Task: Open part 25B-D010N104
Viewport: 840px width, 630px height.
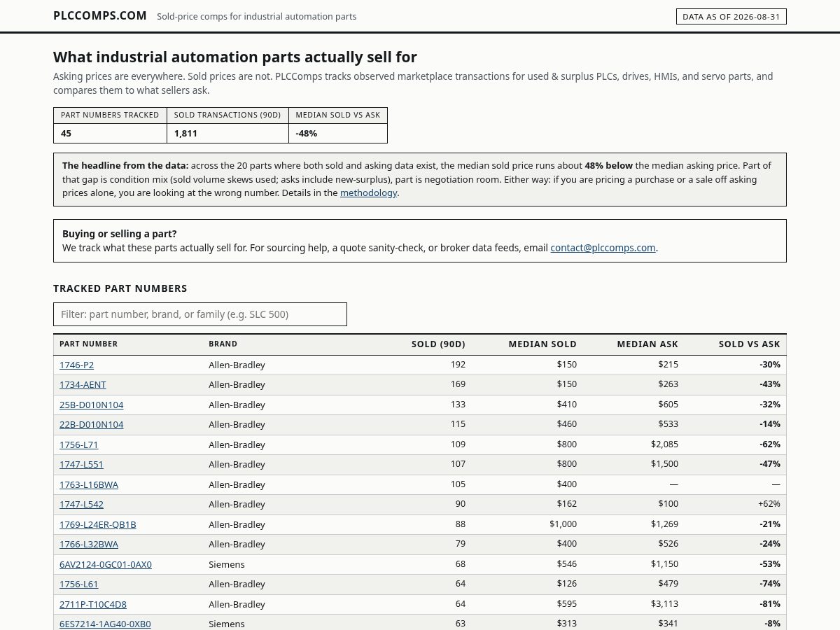Action: 91,405
